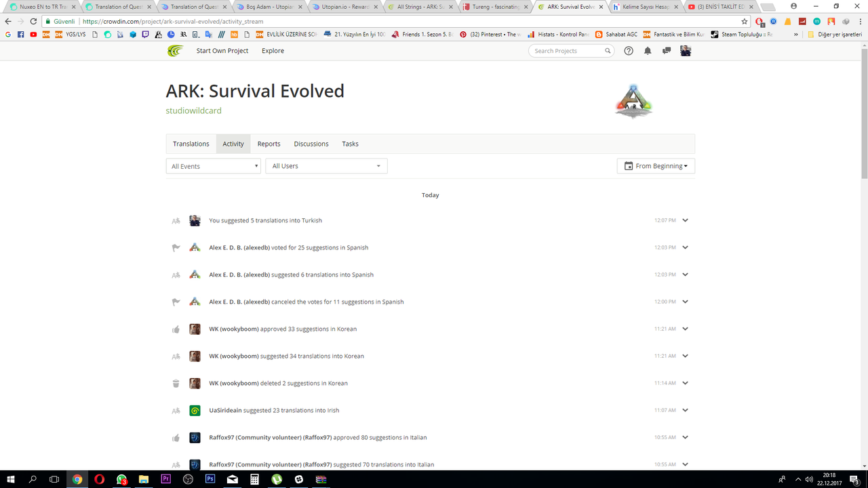Expand the 'suggested 6 translations into Spanish' entry
Viewport: 868px width, 488px height.
coord(685,274)
